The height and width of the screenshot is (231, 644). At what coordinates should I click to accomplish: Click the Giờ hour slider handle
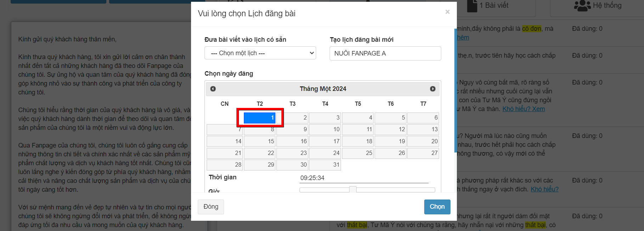pos(353,190)
